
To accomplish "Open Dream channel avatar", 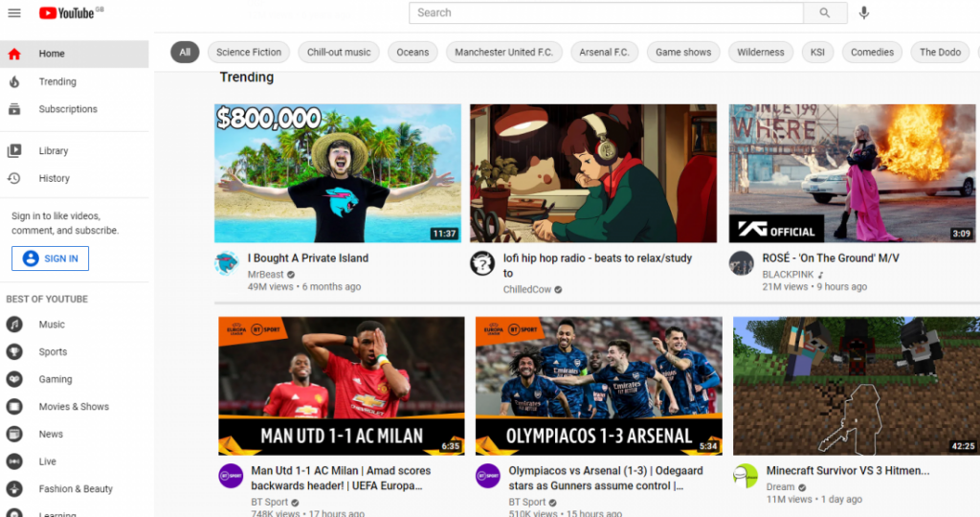I will tap(746, 477).
